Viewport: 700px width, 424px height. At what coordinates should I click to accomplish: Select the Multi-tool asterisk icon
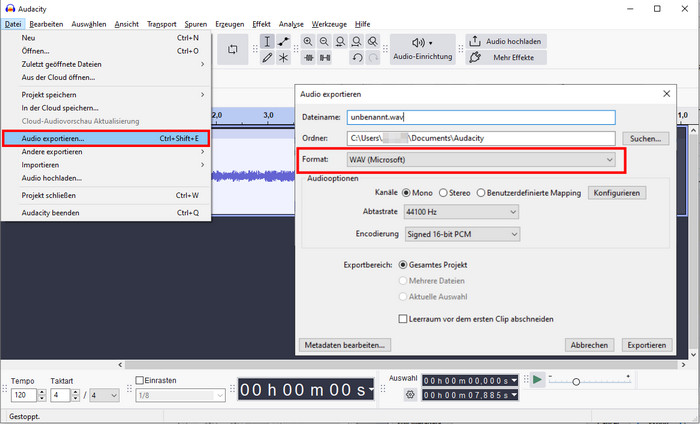click(x=283, y=58)
